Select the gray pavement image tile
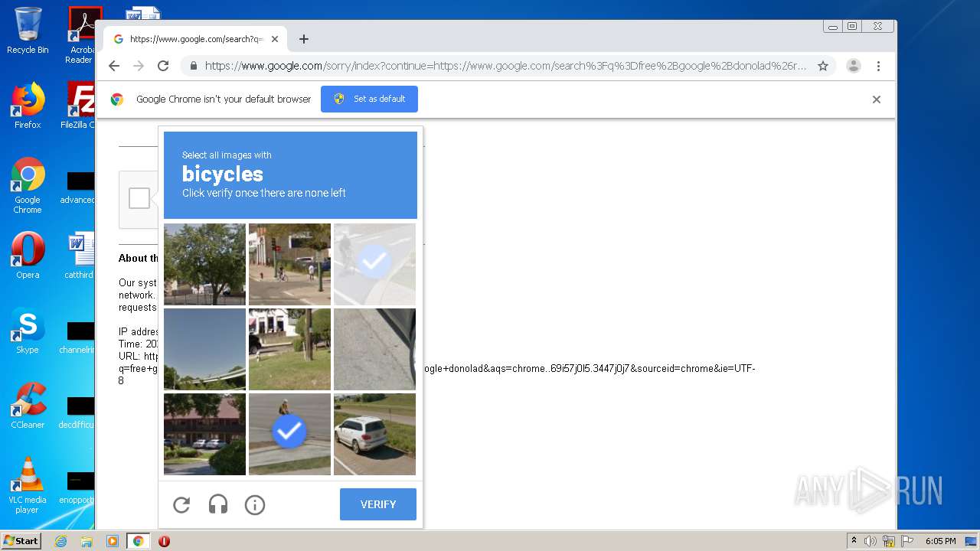 click(x=374, y=349)
